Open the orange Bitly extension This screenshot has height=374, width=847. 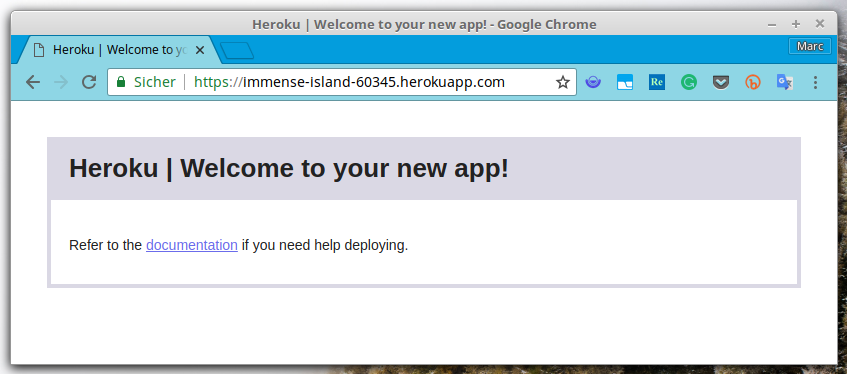[x=752, y=82]
